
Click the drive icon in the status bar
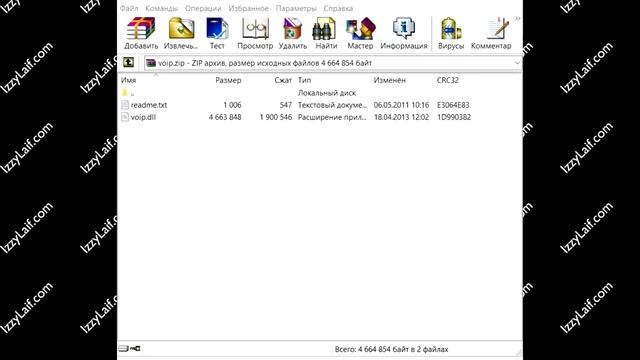[123, 348]
